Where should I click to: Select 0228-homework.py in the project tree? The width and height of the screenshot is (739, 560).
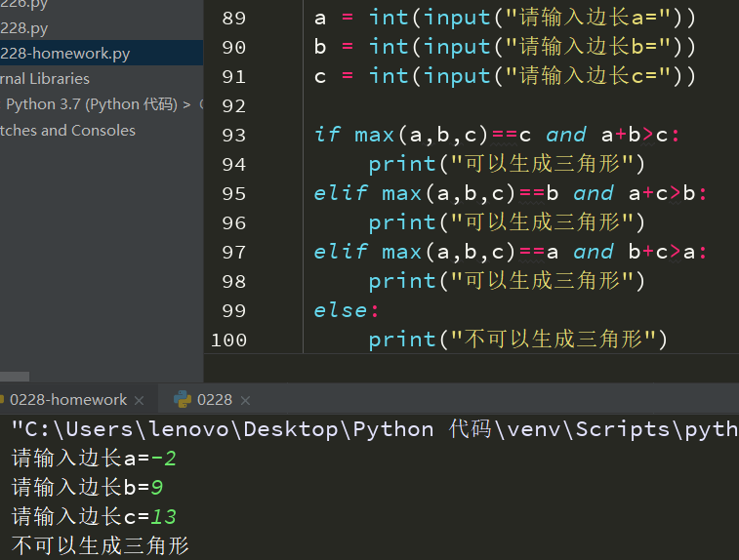click(x=64, y=54)
